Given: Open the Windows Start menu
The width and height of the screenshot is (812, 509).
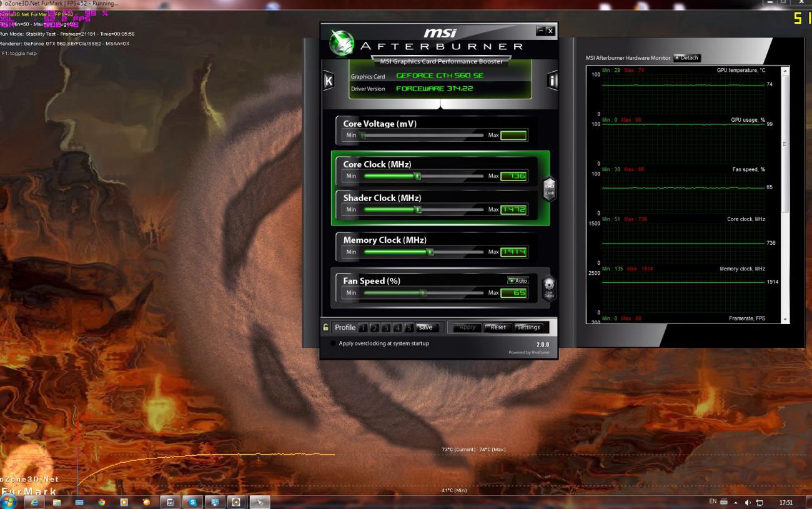Looking at the screenshot, I should coord(9,502).
